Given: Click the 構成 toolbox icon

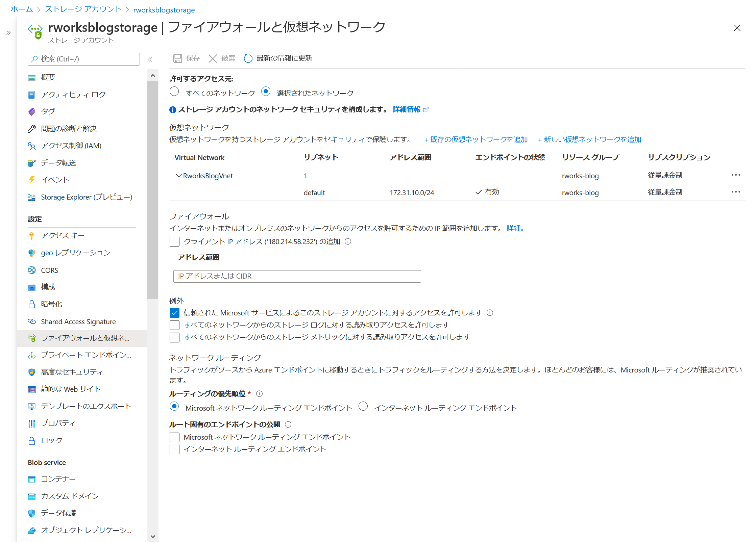Looking at the screenshot, I should tap(32, 287).
